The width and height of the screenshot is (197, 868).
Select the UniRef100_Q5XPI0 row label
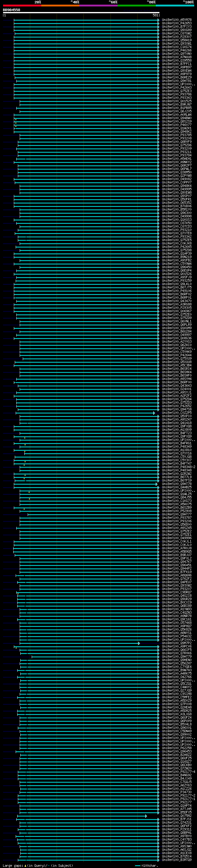(177, 416)
